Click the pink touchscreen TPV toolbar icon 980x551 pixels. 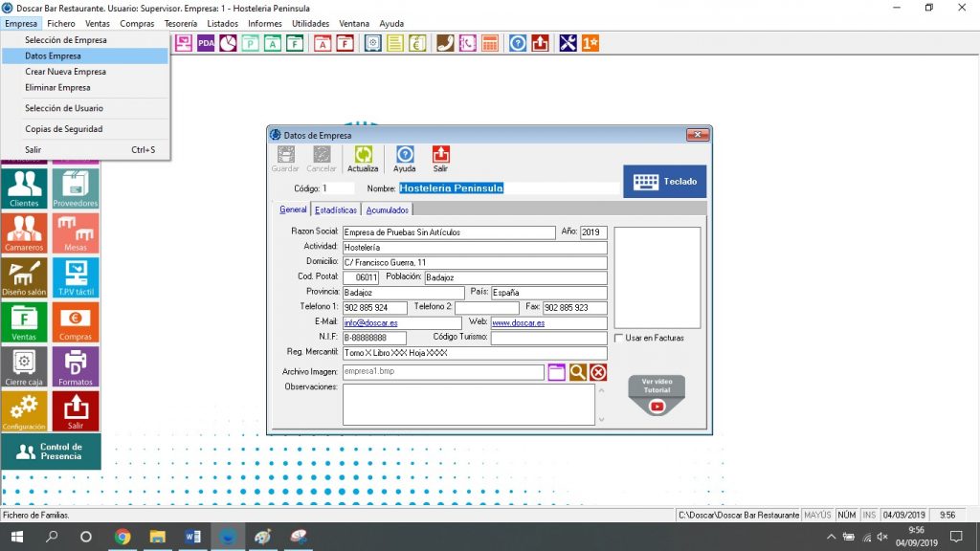pyautogui.click(x=183, y=43)
